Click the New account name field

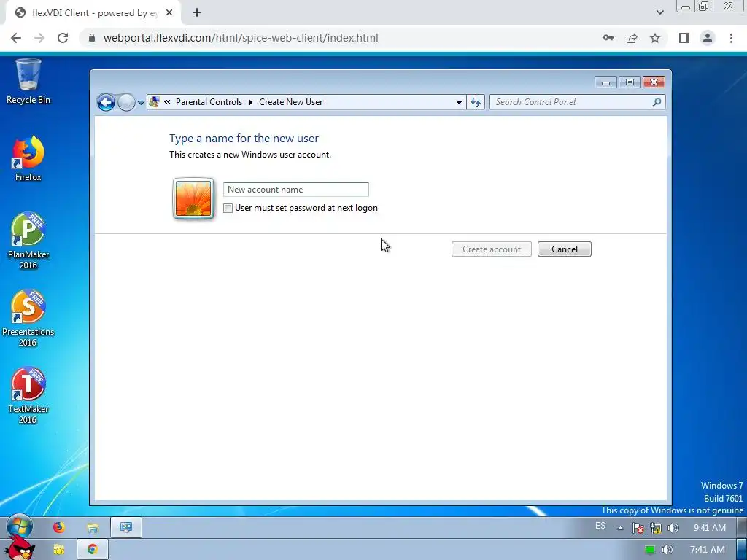point(296,190)
